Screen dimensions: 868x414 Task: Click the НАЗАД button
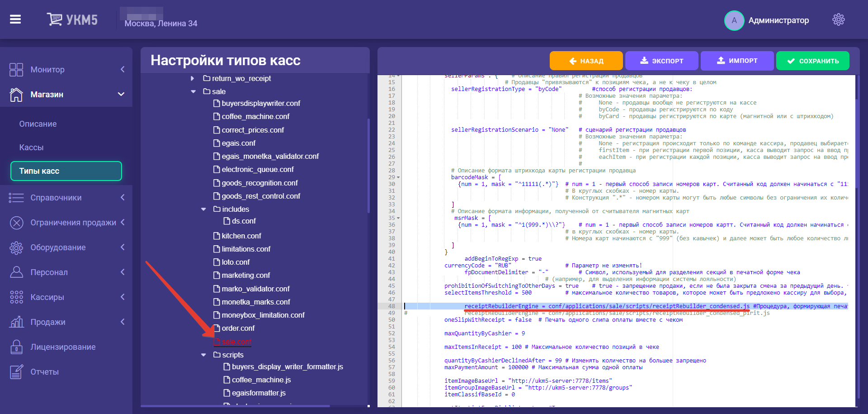(586, 61)
